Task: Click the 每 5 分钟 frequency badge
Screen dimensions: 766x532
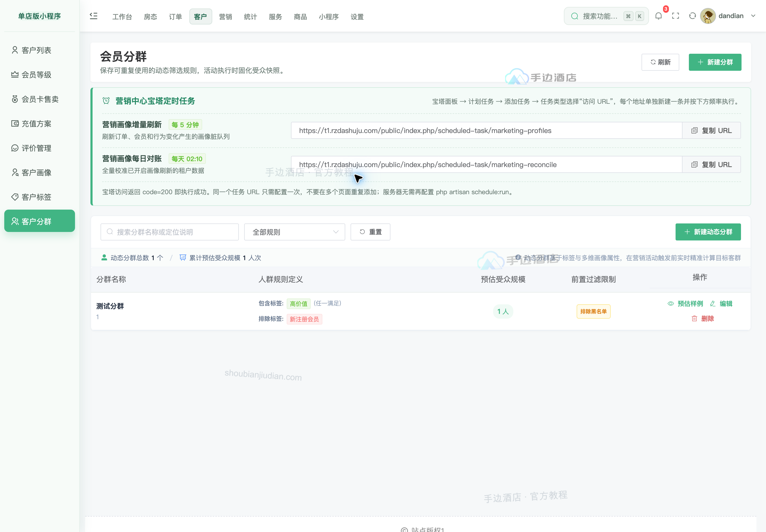Action: pos(185,125)
